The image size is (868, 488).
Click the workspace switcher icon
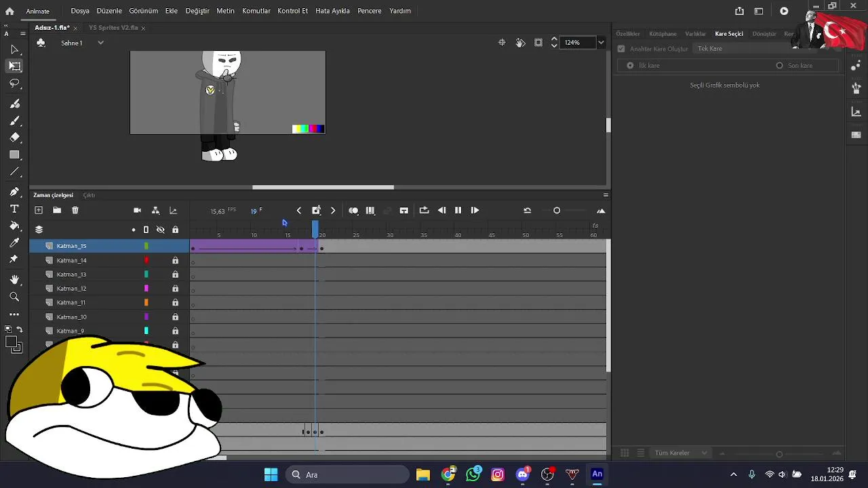pos(759,11)
